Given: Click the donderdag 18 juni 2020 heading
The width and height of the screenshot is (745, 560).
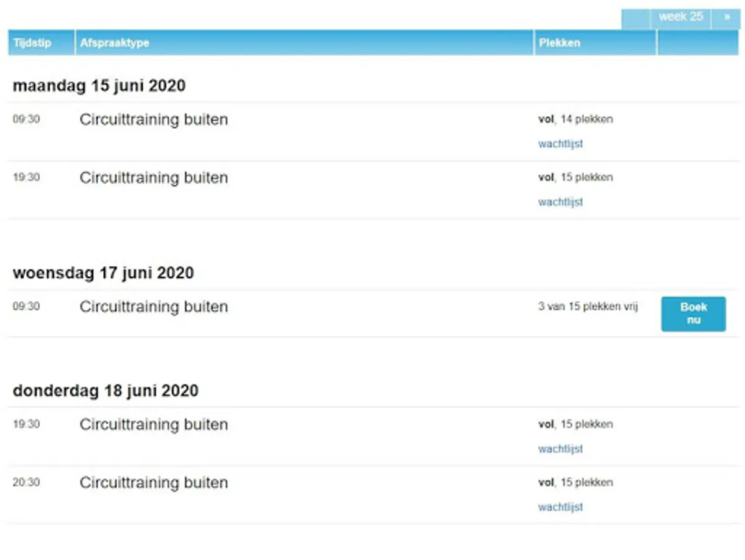Looking at the screenshot, I should coord(106,391).
